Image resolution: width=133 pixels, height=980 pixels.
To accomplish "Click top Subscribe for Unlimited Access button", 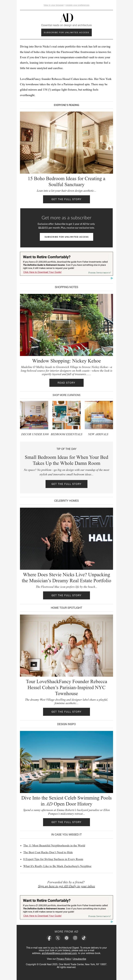I will (x=66, y=32).
